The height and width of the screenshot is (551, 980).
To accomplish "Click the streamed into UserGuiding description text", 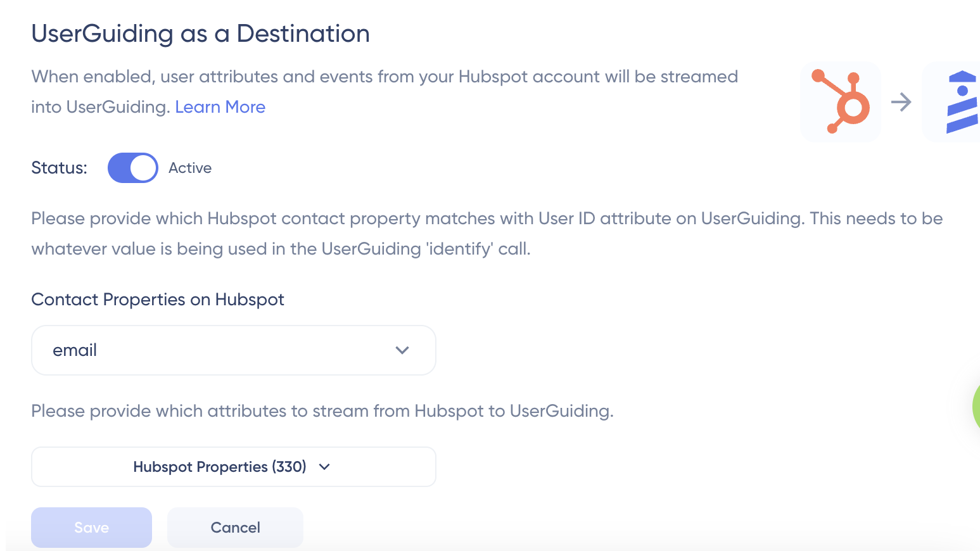I will 384,77.
